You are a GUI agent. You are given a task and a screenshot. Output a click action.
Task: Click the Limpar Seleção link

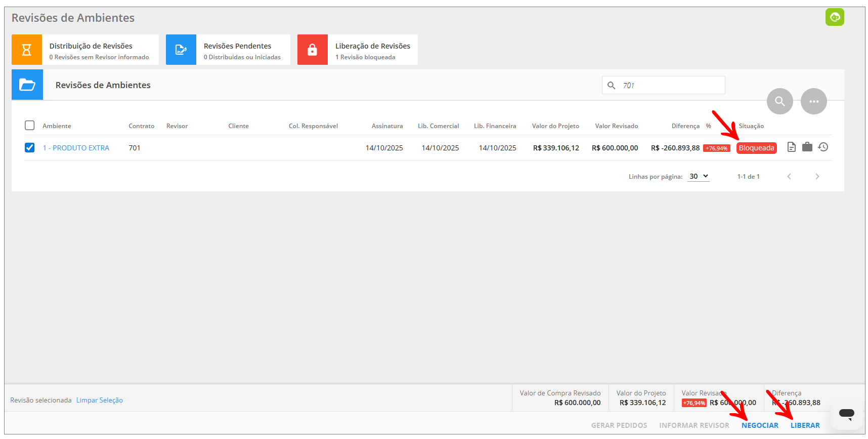pos(100,400)
